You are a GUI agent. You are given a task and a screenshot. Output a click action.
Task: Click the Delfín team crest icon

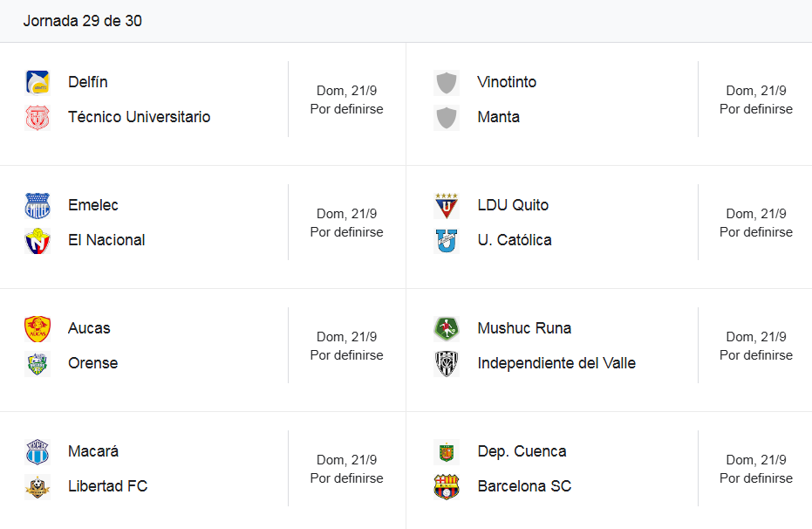[38, 82]
